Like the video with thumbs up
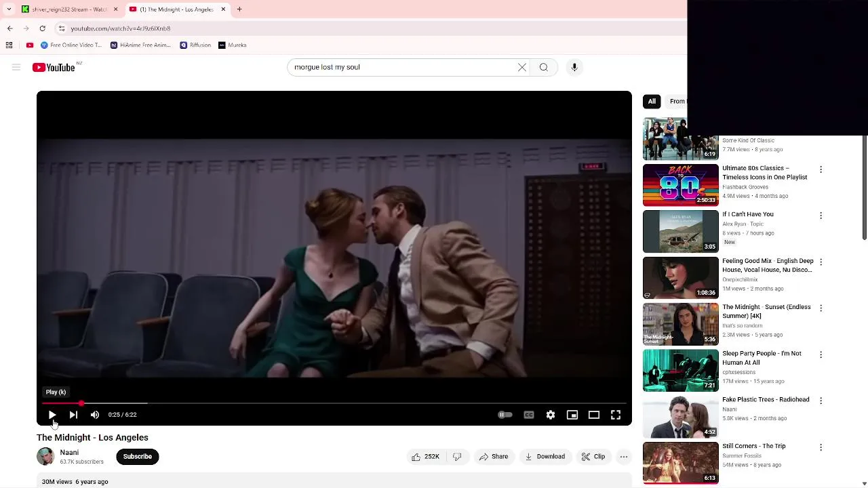Viewport: 868px width, 488px height. click(x=426, y=457)
